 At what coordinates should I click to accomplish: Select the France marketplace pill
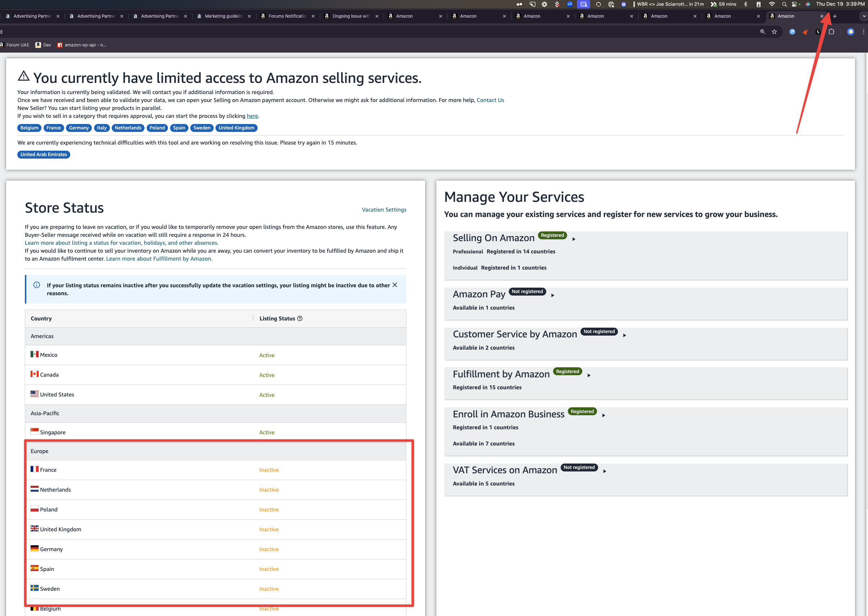pos(53,128)
